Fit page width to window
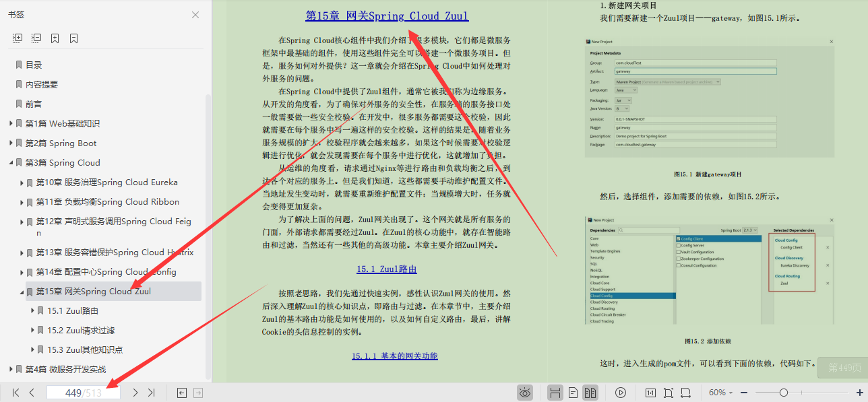 click(x=685, y=393)
